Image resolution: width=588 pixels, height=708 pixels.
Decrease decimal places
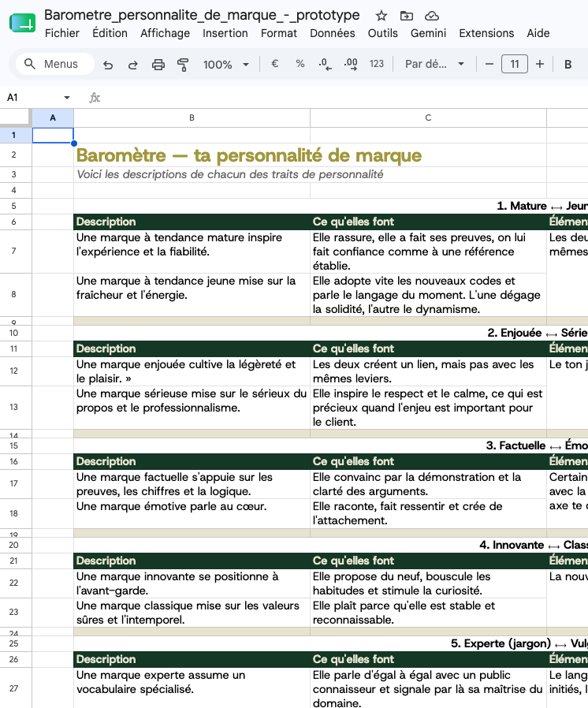coord(325,64)
